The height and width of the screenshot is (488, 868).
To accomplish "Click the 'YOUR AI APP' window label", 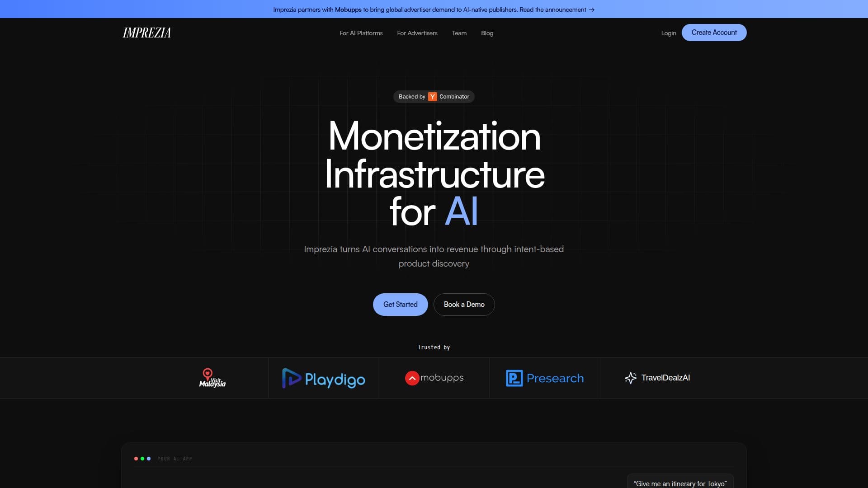I will (x=175, y=459).
